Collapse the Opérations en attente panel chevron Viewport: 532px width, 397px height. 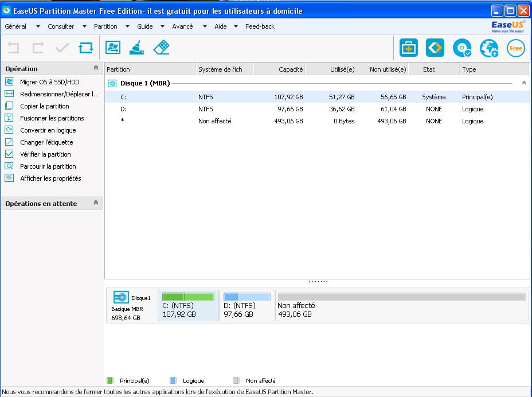coord(96,203)
